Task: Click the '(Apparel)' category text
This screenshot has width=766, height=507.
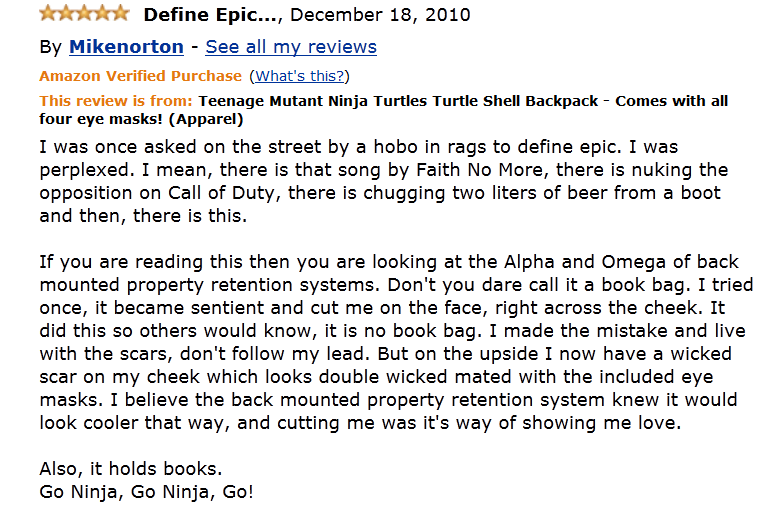Action: click(207, 120)
